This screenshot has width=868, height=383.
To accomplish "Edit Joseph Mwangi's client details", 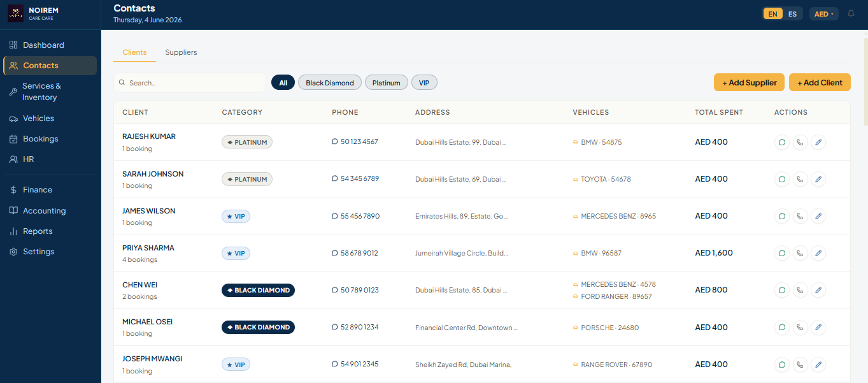I will [818, 365].
